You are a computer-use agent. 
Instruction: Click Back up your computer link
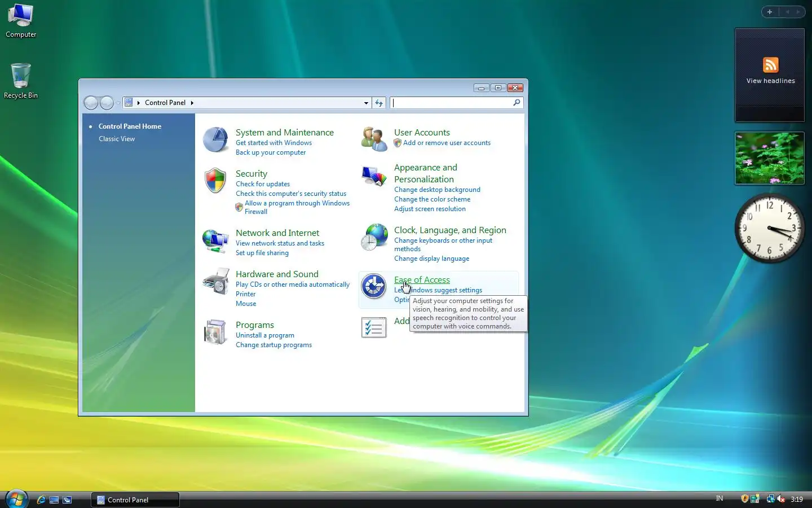[x=271, y=152]
